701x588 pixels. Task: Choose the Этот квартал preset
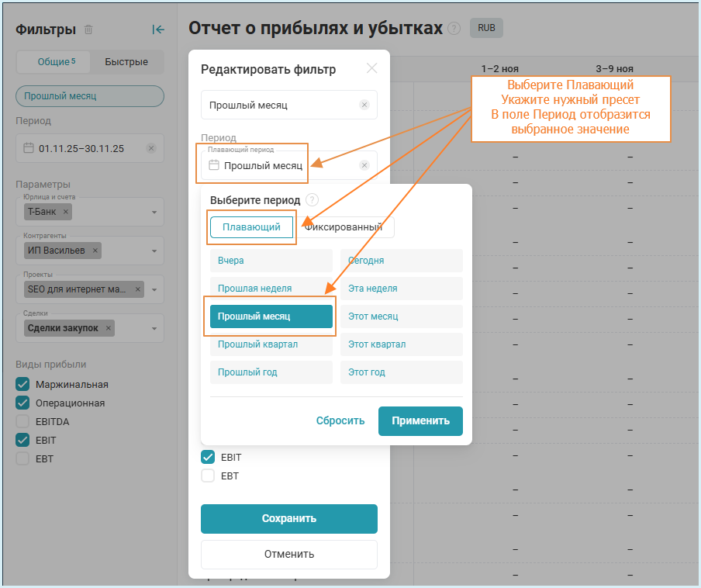(x=401, y=344)
